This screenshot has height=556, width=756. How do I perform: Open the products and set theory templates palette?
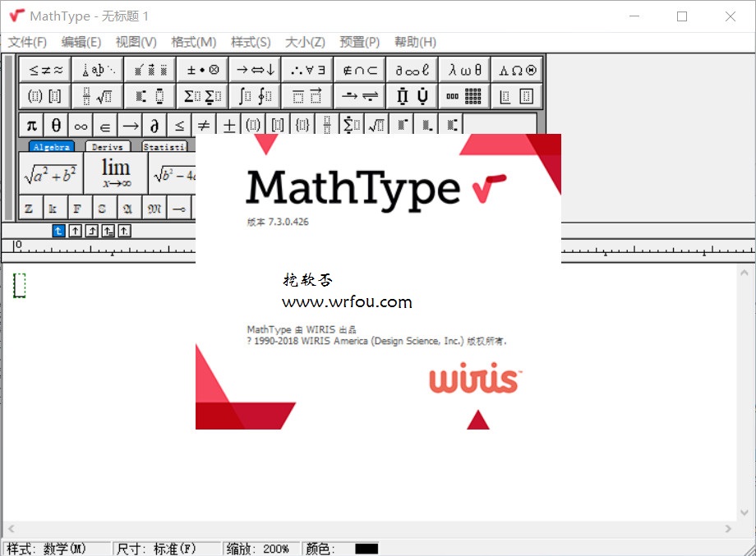(413, 96)
